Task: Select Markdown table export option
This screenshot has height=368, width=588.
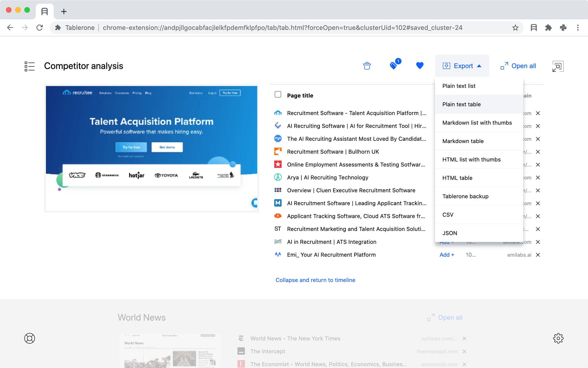Action: 462,141
